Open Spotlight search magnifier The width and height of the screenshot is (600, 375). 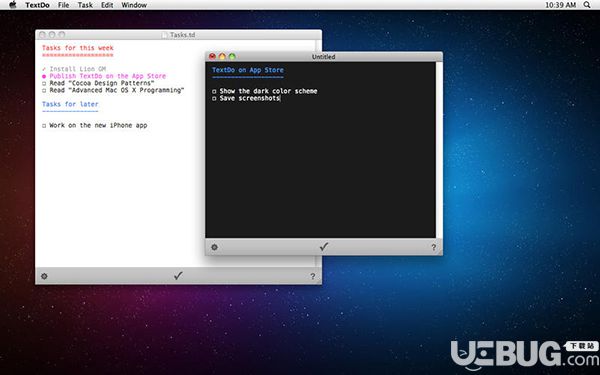click(587, 5)
